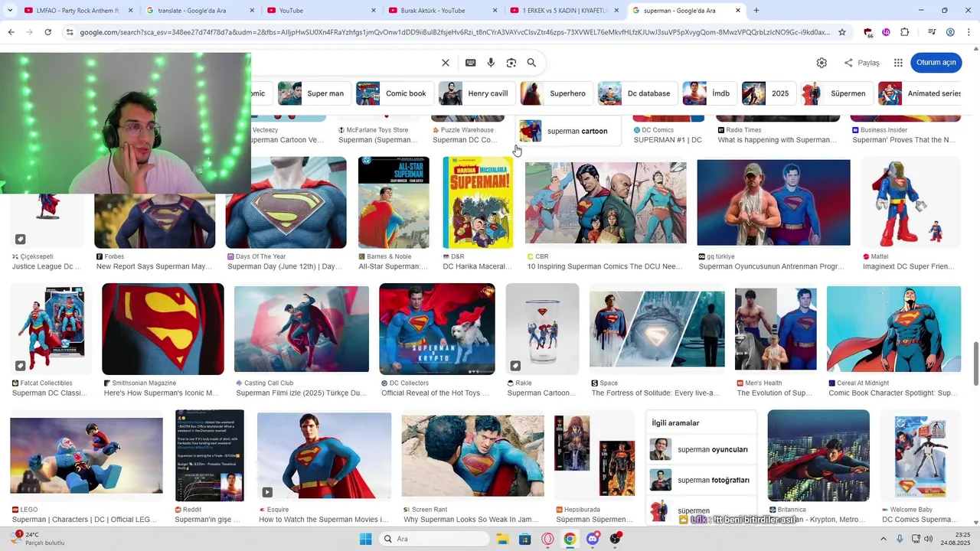This screenshot has width=980, height=551.
Task: View site information icon in address bar
Action: pos(70,32)
